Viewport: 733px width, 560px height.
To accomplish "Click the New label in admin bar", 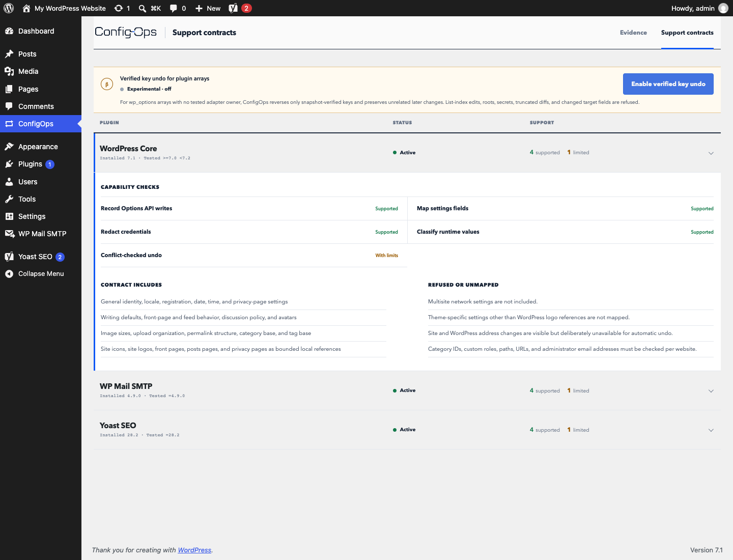I will coord(214,8).
